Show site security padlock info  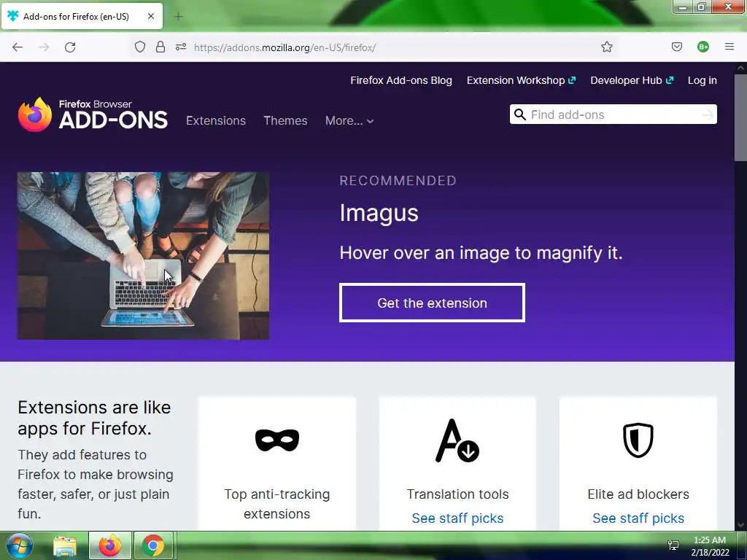[160, 47]
